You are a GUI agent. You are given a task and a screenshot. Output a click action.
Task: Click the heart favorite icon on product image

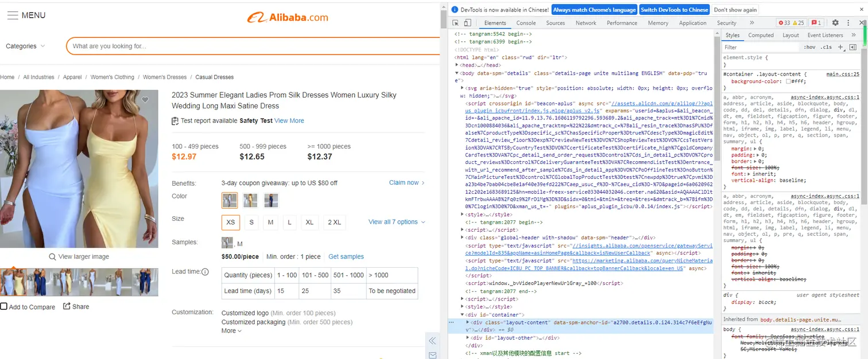(x=145, y=100)
